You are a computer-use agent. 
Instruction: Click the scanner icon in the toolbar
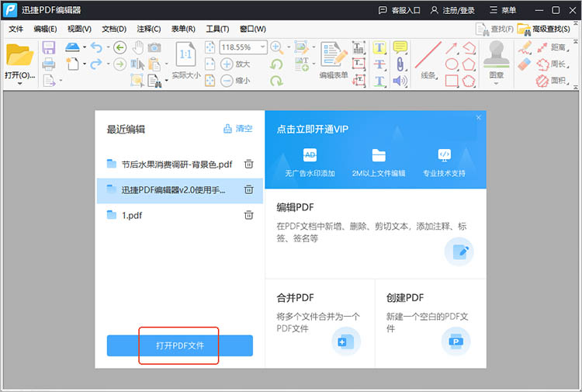72,47
